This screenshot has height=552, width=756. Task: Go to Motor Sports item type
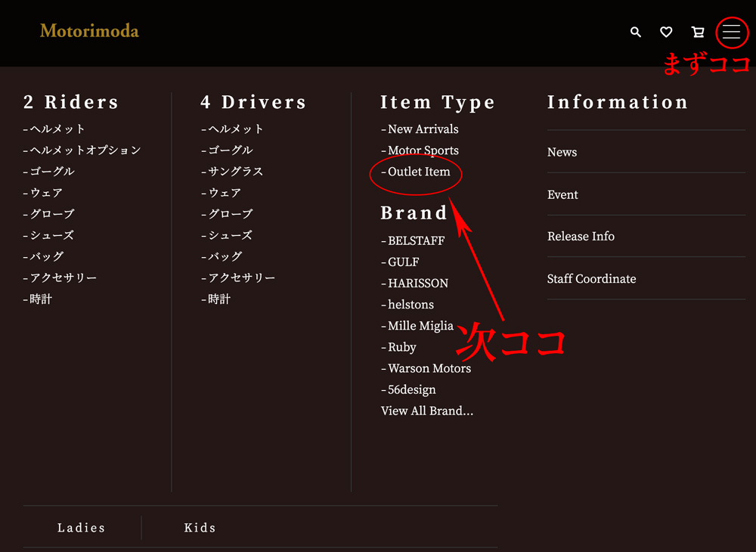click(423, 150)
